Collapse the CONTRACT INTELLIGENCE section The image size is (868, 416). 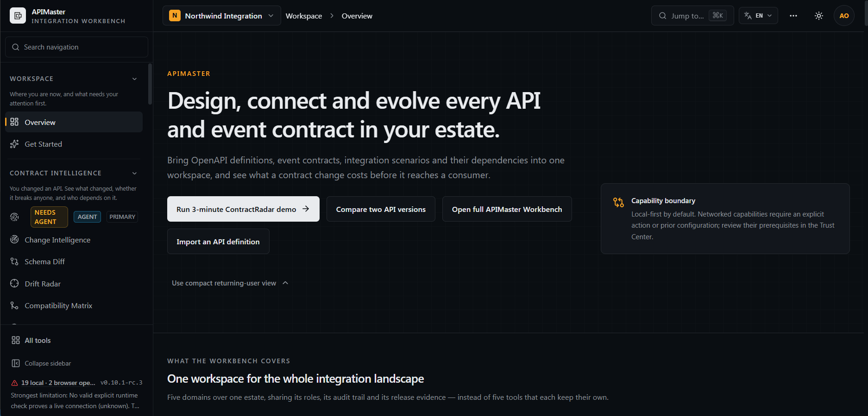(134, 173)
